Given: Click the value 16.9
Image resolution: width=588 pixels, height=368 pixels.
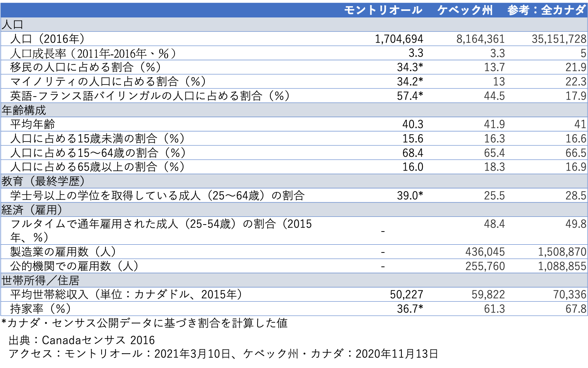Looking at the screenshot, I should pos(576,167).
